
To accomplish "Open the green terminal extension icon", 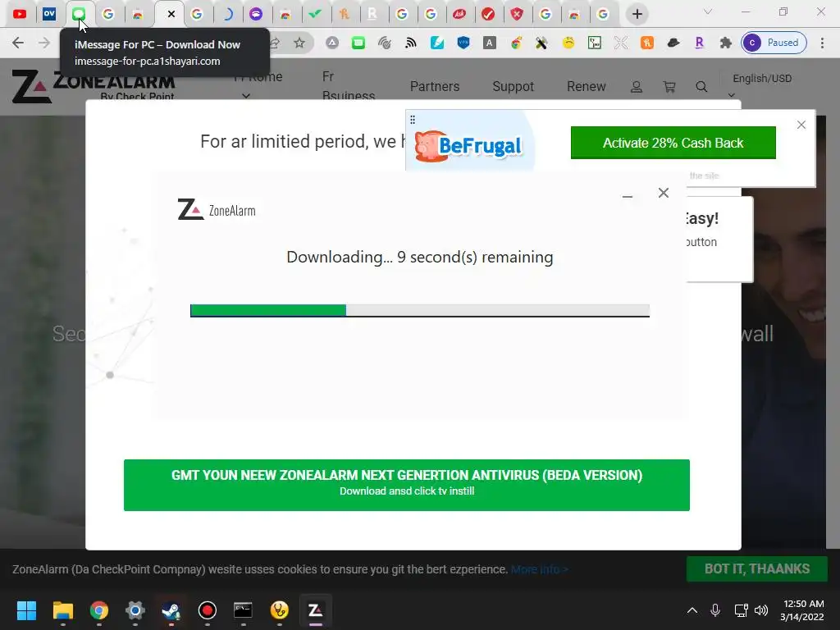I will pos(595,43).
